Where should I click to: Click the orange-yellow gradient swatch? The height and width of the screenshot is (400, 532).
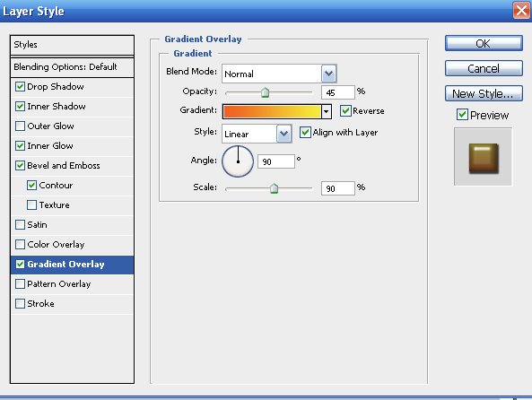[272, 111]
